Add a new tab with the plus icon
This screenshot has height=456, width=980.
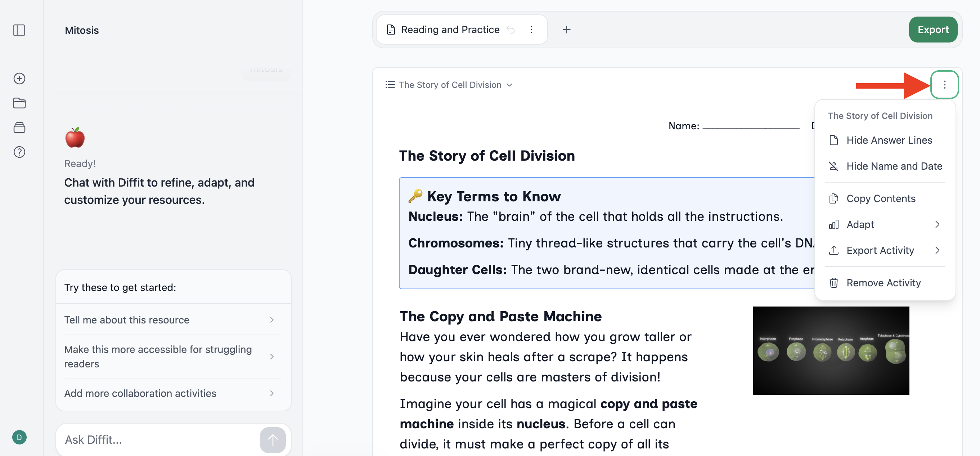(566, 30)
